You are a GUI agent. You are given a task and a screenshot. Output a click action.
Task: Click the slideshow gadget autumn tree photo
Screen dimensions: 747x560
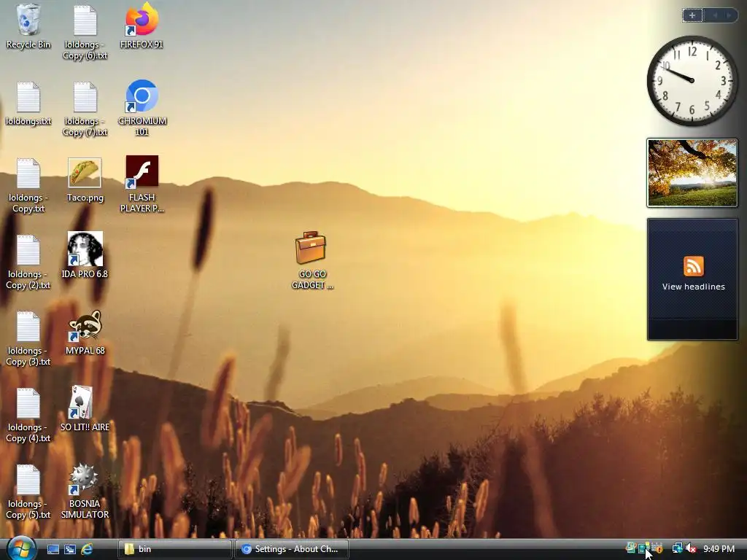692,173
